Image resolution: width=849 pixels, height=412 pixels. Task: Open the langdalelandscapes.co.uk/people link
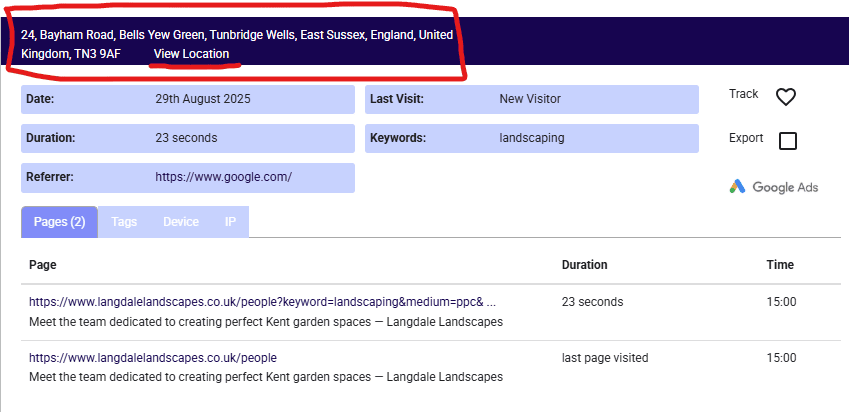coord(152,357)
